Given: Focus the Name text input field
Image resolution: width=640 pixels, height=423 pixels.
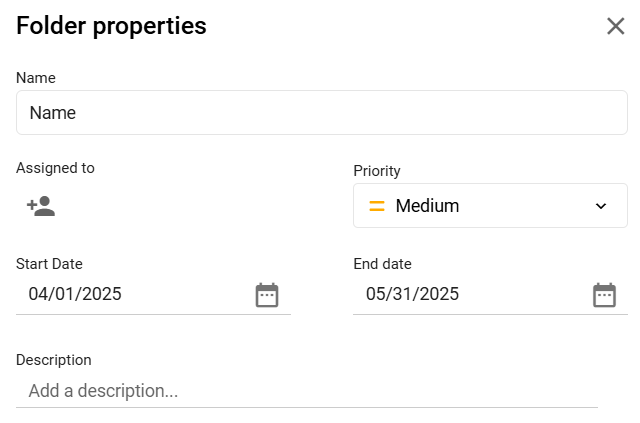Looking at the screenshot, I should click(x=322, y=113).
